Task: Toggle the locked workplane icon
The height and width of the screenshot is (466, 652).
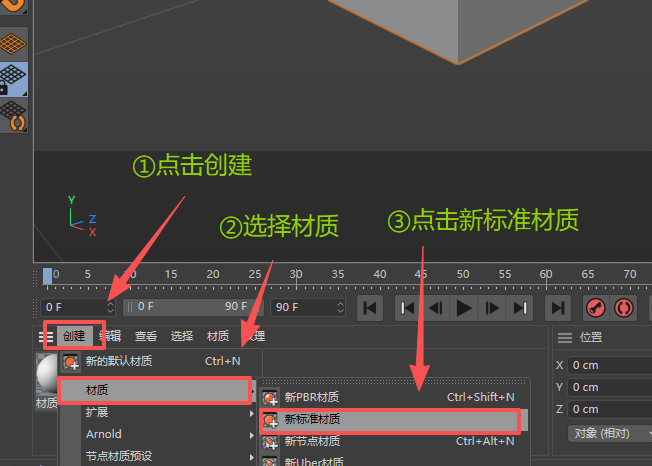Action: (13, 79)
